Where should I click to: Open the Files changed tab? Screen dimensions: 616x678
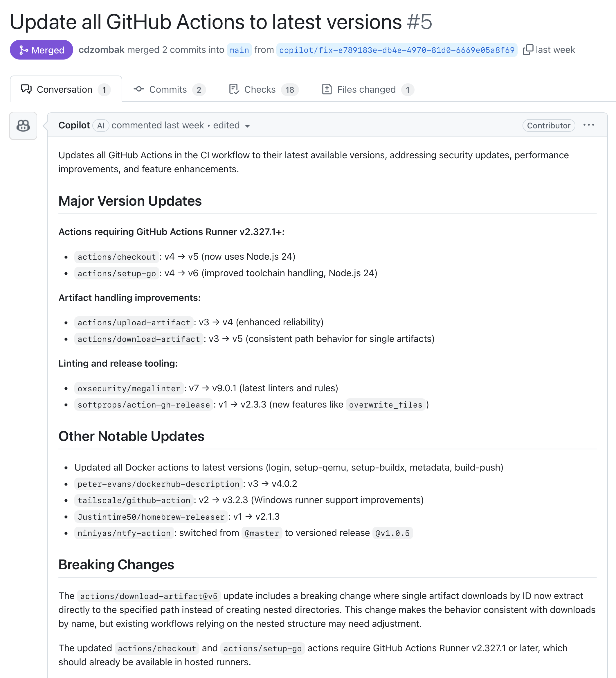pyautogui.click(x=366, y=89)
